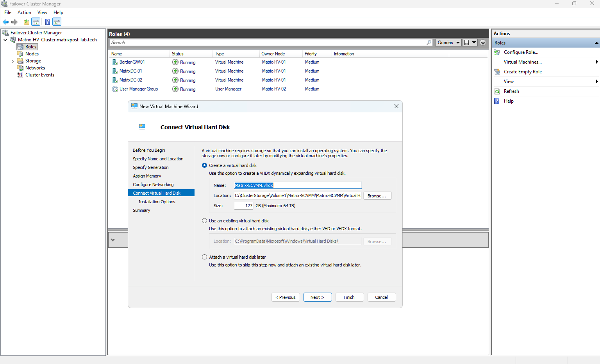Expand the search options chevron button
Image resolution: width=600 pixels, height=364 pixels.
tap(483, 43)
